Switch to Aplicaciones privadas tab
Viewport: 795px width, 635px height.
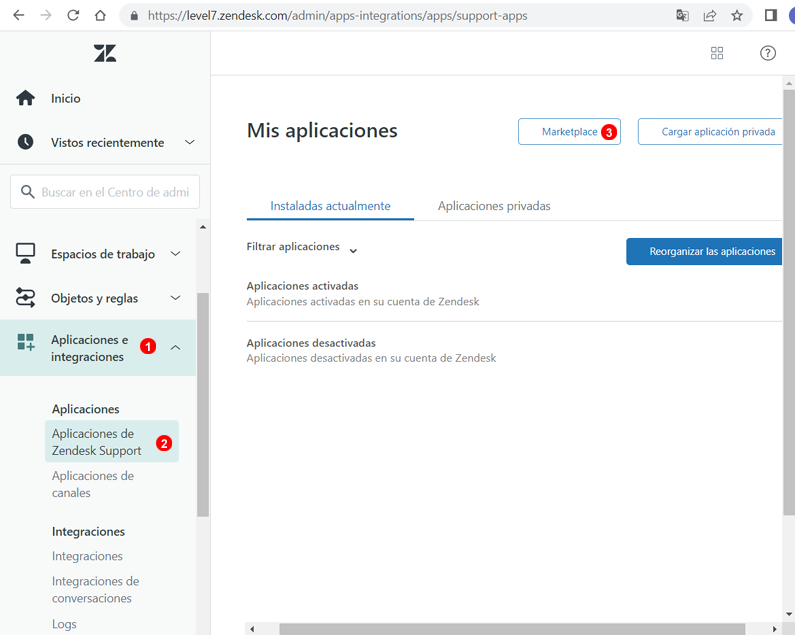[x=494, y=206]
